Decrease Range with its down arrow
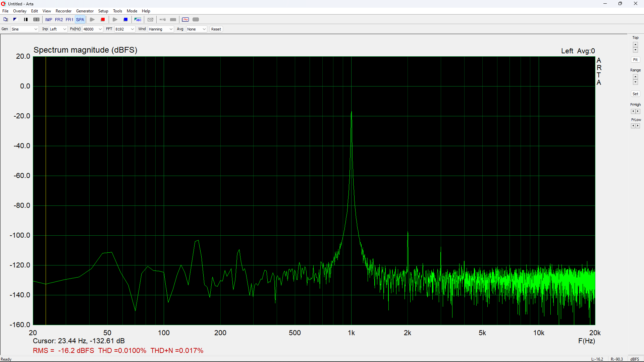The height and width of the screenshot is (362, 644). coord(635,82)
